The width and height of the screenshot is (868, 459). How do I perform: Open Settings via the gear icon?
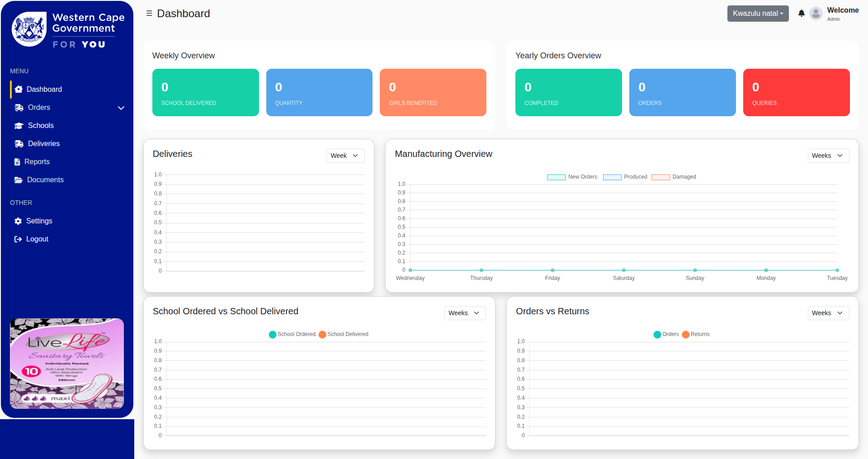click(18, 221)
